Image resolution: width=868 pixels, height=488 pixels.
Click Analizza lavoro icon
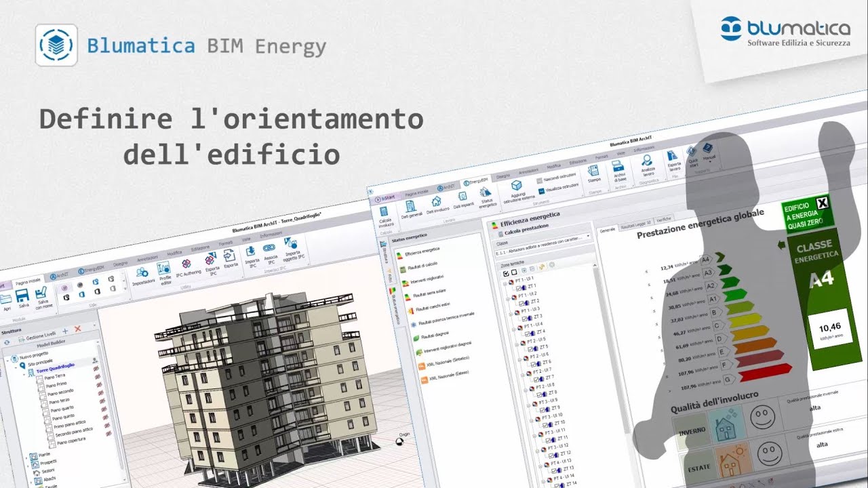click(x=648, y=161)
